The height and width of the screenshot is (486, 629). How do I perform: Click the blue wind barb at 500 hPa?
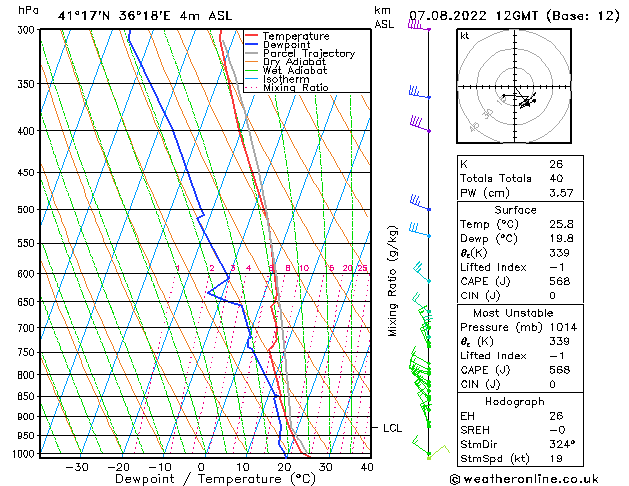click(420, 202)
